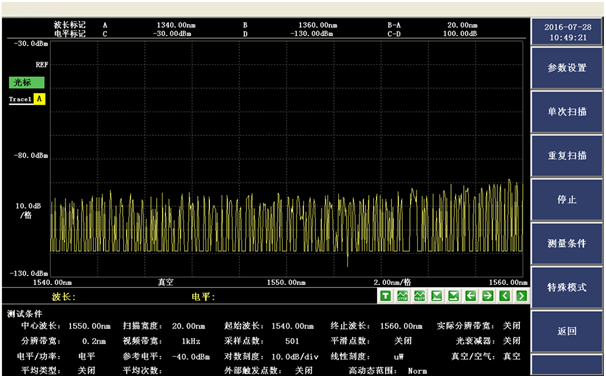Click 终止波长 value 1560.00nm
Viewport: 606px width, 377px height.
401,326
